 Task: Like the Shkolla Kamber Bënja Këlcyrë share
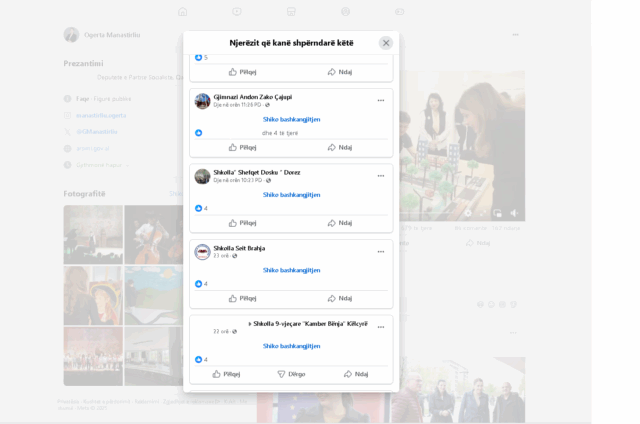(x=227, y=374)
